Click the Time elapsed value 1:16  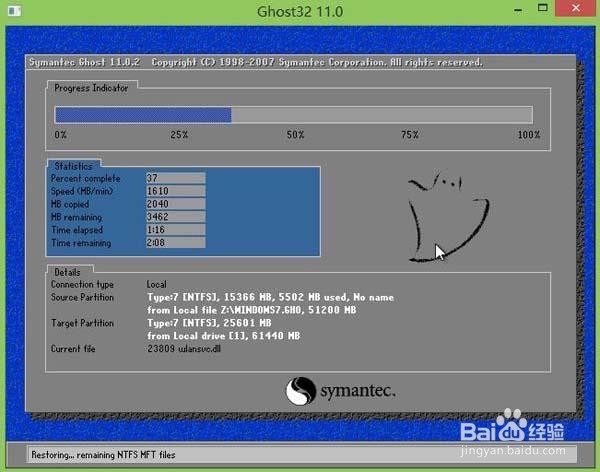point(175,230)
